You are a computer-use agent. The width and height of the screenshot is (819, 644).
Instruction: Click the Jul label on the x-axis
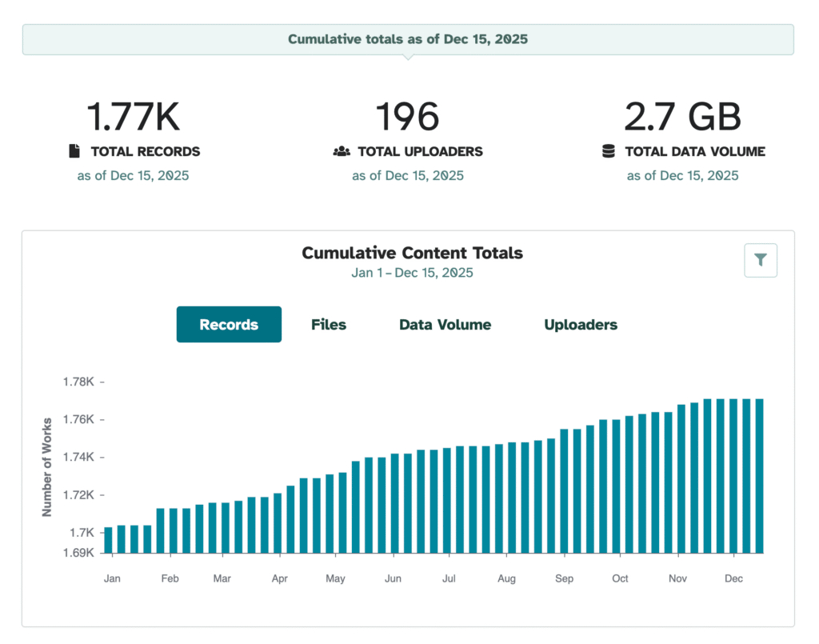pos(449,578)
